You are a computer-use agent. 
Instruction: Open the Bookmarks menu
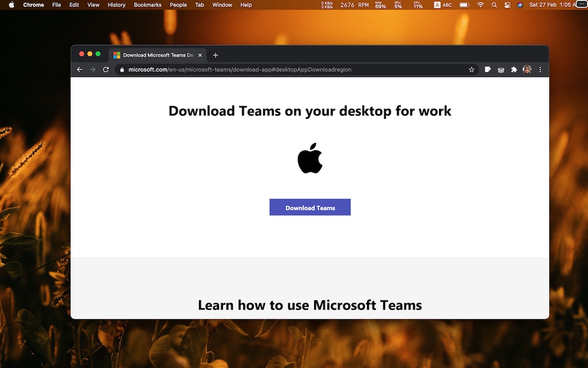pos(147,5)
